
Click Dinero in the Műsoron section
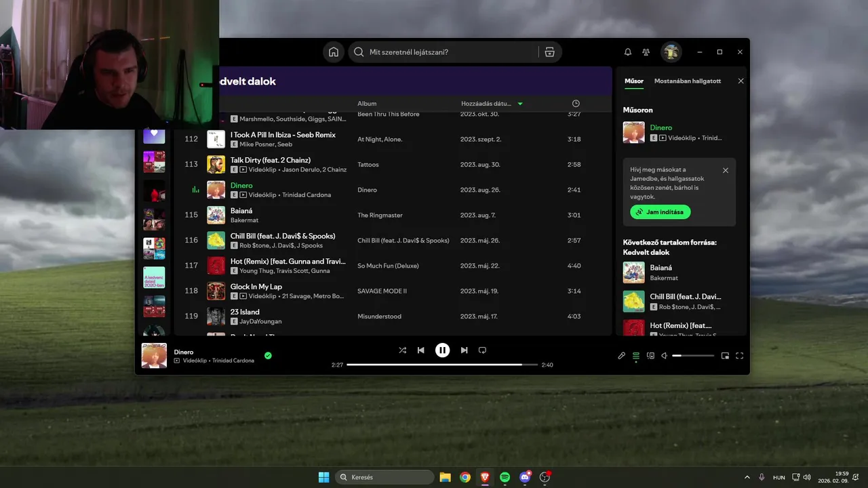661,127
